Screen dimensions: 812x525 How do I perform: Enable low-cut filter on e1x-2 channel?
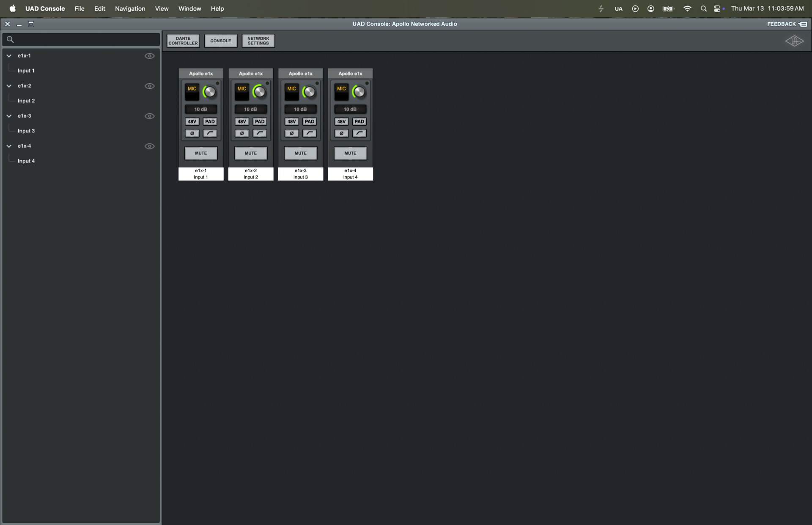(260, 133)
